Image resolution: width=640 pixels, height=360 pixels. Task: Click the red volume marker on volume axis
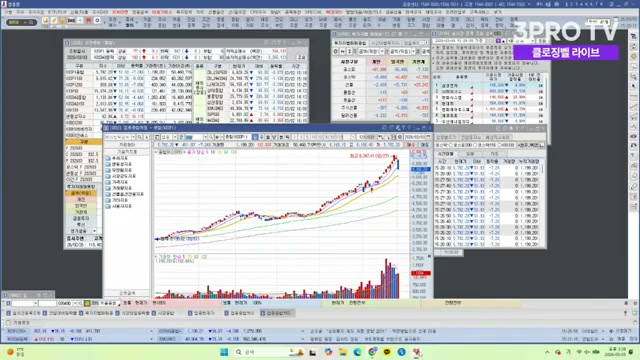[x=420, y=273]
